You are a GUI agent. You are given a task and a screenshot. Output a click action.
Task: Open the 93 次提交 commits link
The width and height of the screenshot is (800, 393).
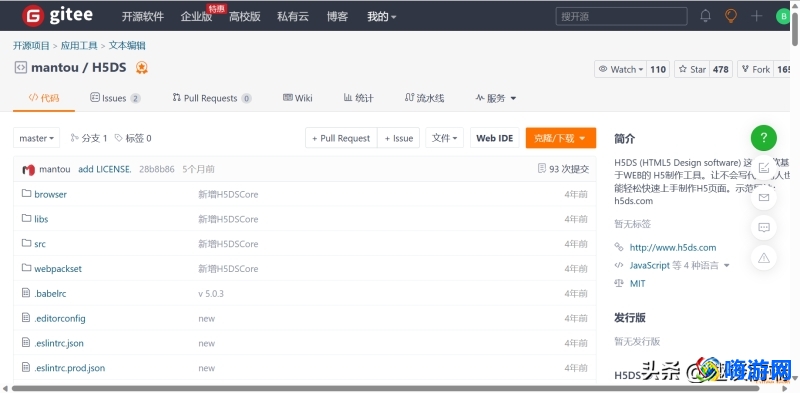[563, 169]
